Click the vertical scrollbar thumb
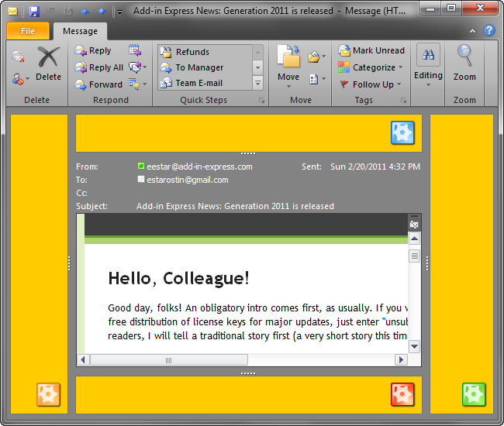 coord(414,256)
